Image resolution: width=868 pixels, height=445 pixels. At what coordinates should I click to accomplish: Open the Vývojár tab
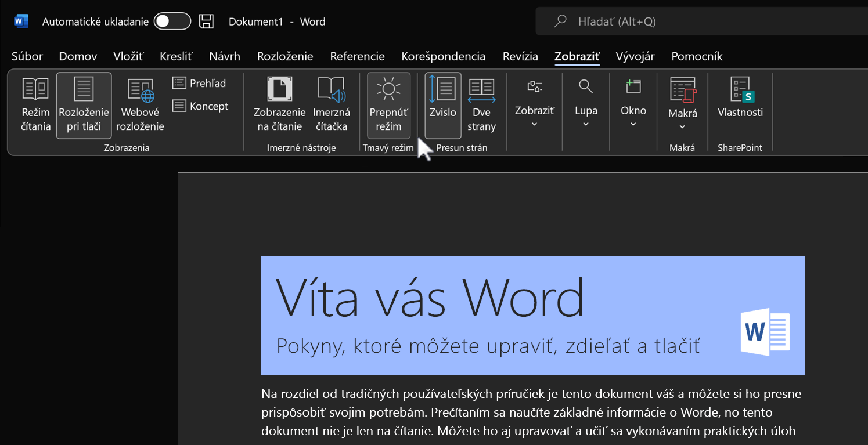click(635, 56)
